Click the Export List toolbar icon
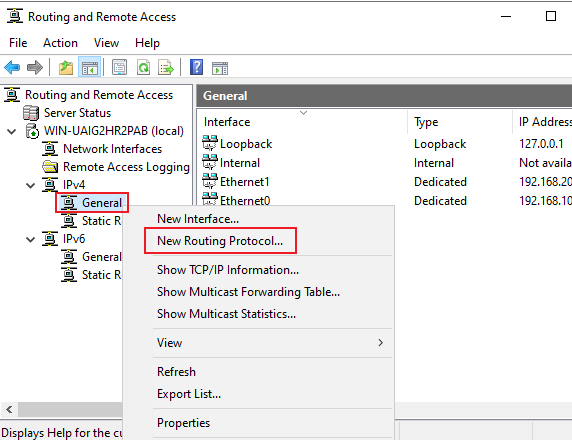 (166, 68)
